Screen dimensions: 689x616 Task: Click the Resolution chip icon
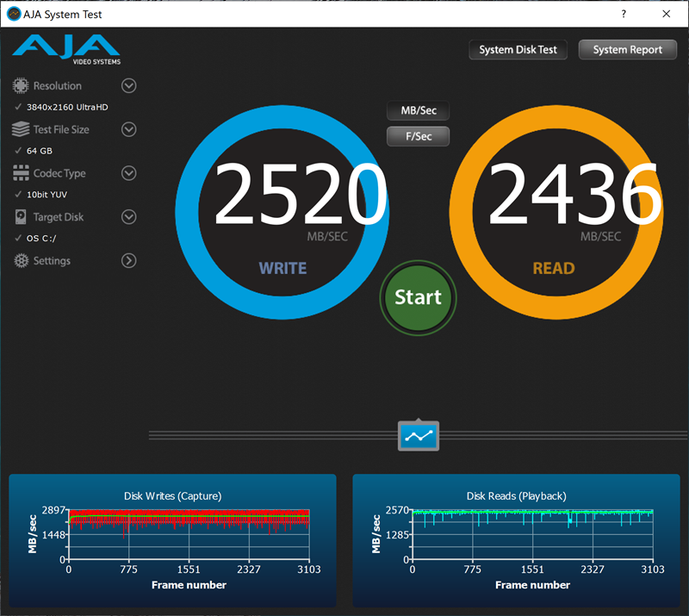pyautogui.click(x=21, y=86)
